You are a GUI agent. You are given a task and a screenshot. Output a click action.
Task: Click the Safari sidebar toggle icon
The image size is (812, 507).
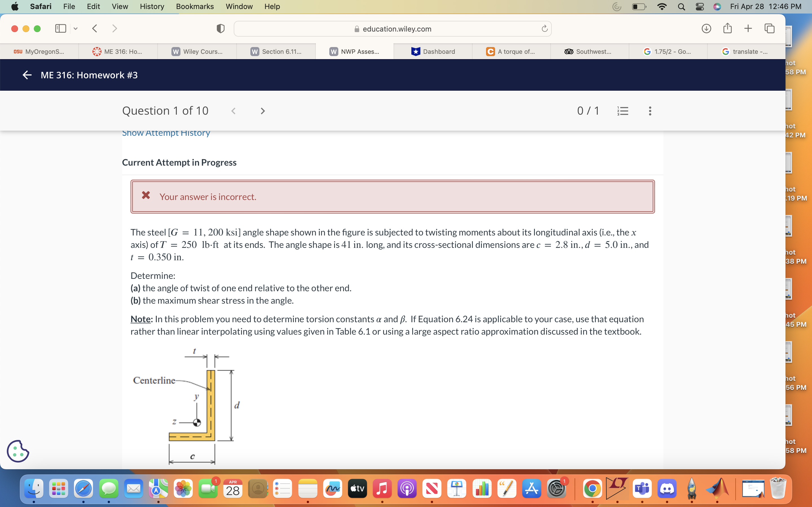(x=60, y=28)
